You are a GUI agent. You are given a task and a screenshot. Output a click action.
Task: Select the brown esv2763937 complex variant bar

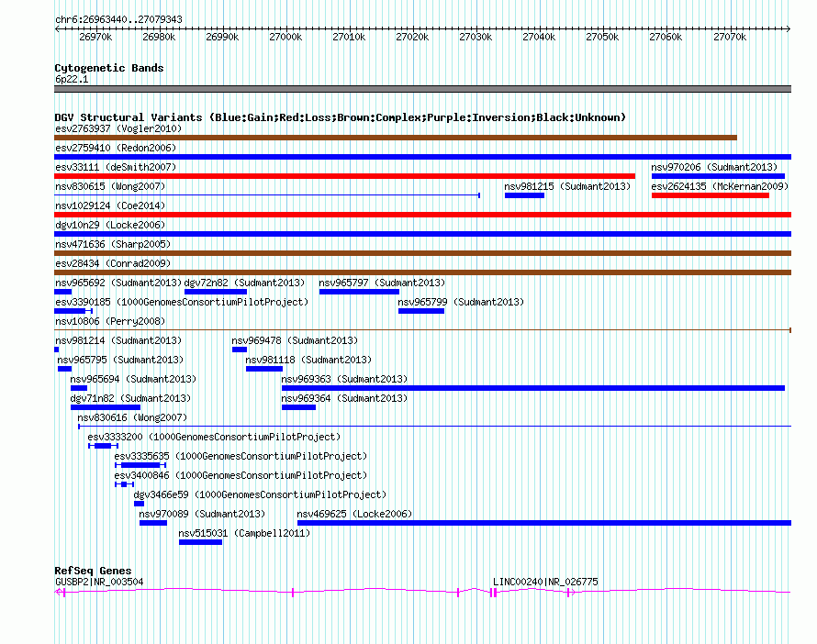pyautogui.click(x=396, y=138)
